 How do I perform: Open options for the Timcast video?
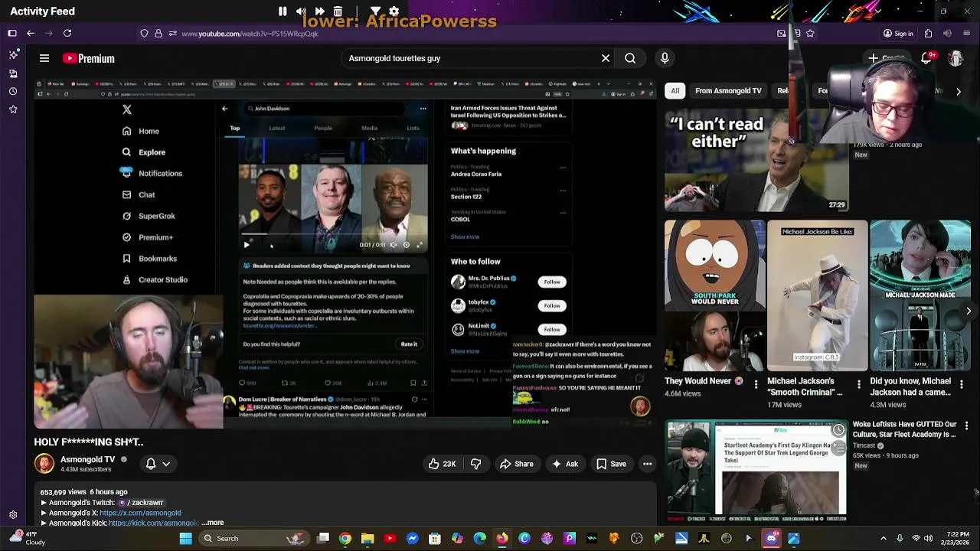(967, 425)
